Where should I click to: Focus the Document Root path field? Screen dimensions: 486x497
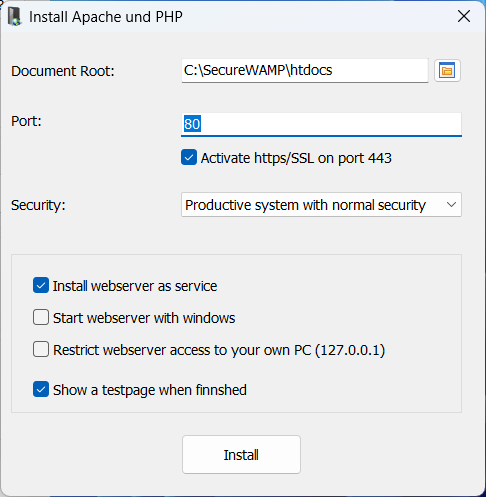pos(305,71)
